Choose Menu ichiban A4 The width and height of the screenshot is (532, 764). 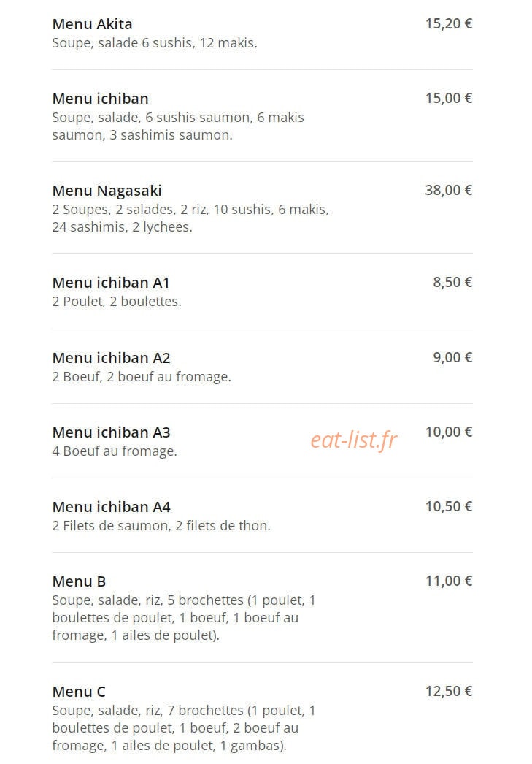click(x=111, y=507)
